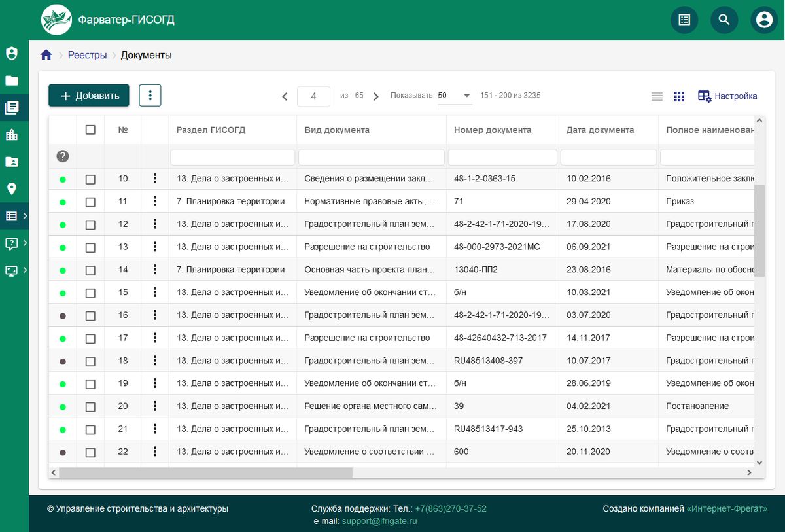The height and width of the screenshot is (532, 785).
Task: Open the Настройка table settings
Action: tap(727, 96)
